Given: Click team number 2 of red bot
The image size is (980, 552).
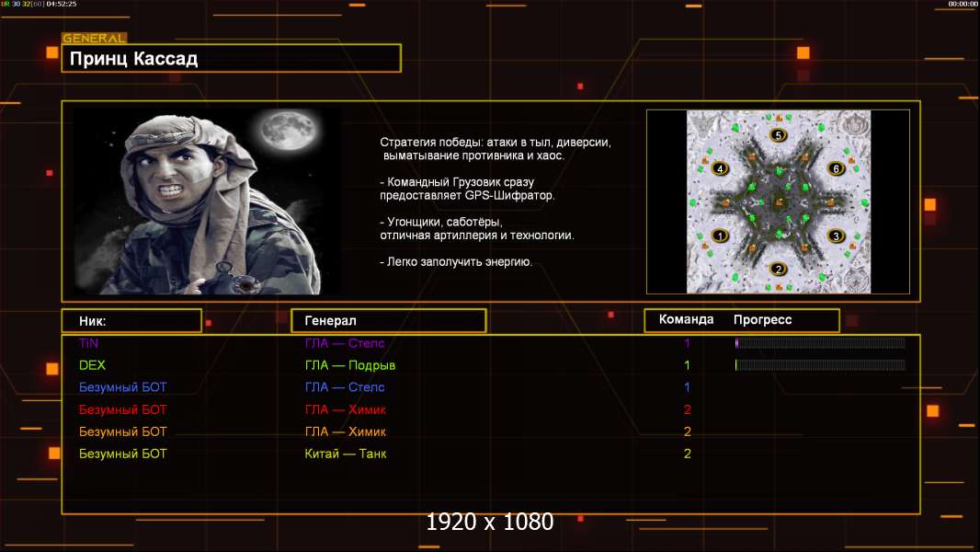Looking at the screenshot, I should 687,409.
